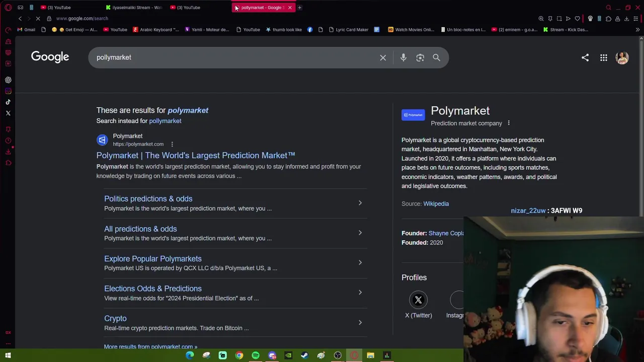Open the Watch Movies Online bookmark

tap(411, 30)
